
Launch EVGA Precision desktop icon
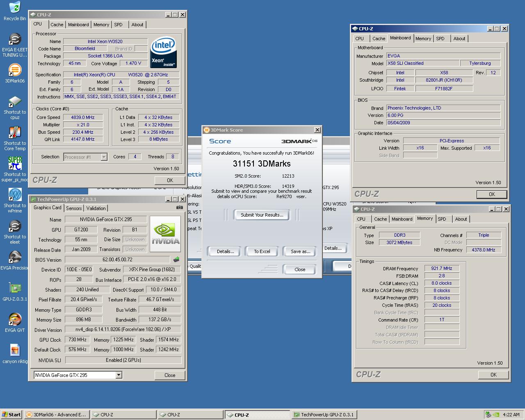pos(15,261)
